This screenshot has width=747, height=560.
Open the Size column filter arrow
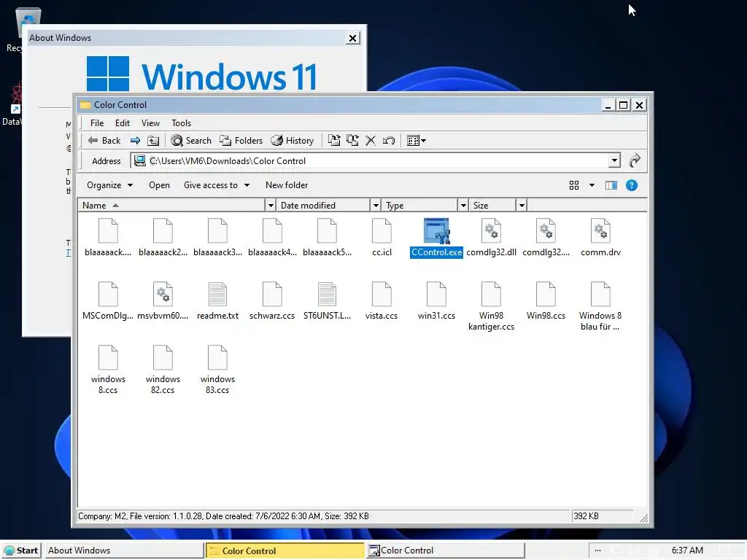tap(522, 205)
